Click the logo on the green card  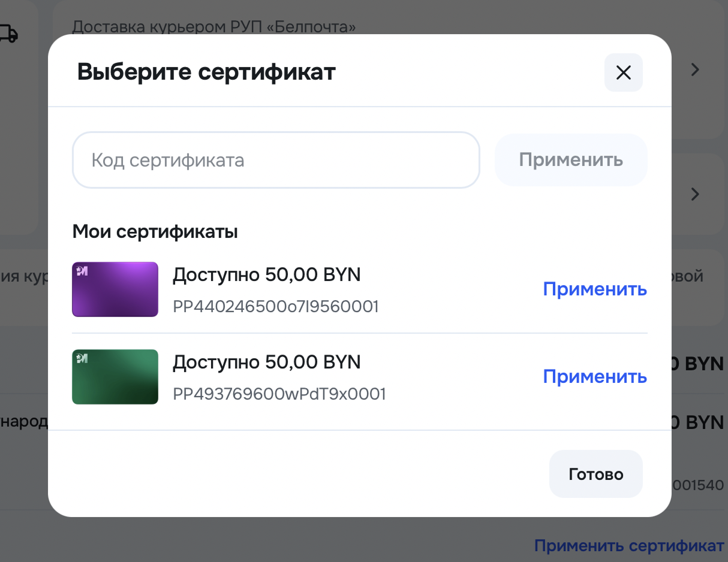click(82, 358)
